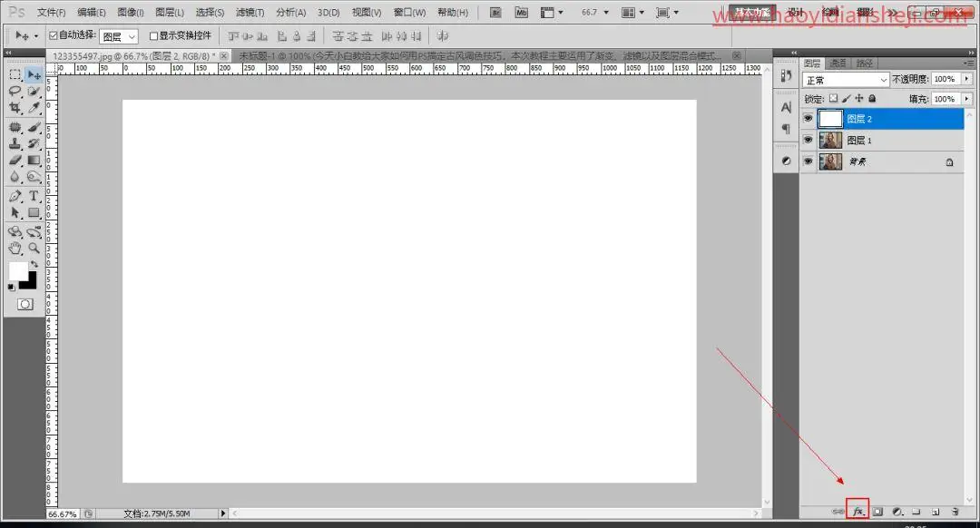Open the 文件(F) menu
The height and width of the screenshot is (528, 980).
(x=51, y=13)
